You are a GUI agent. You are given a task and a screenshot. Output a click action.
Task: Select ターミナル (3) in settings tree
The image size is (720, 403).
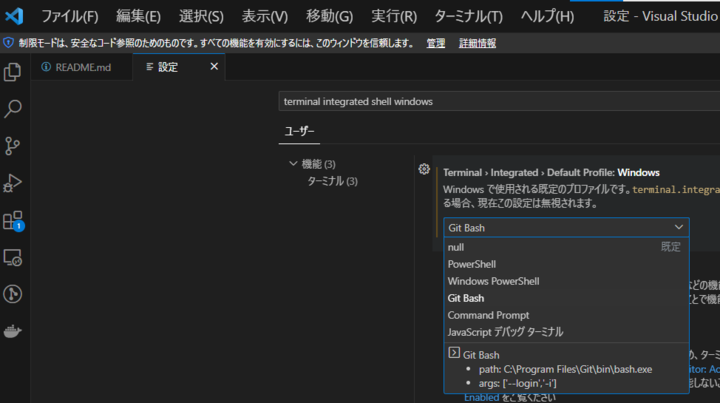332,181
